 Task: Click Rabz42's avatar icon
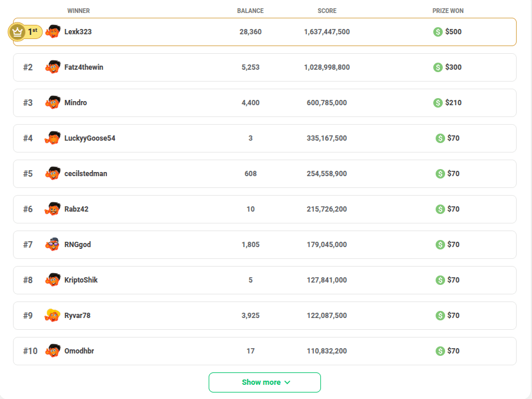pyautogui.click(x=53, y=209)
